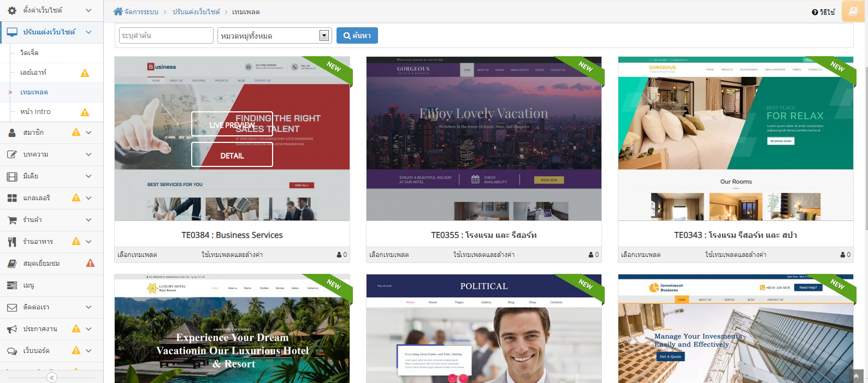Expand the บทความ section chevron
This screenshot has height=383, width=868.
point(88,154)
